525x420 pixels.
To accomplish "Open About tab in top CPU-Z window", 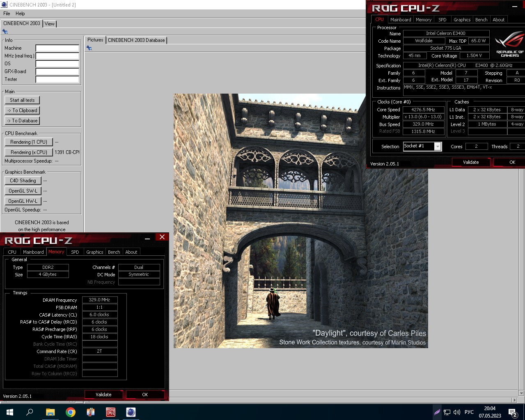I will point(499,20).
